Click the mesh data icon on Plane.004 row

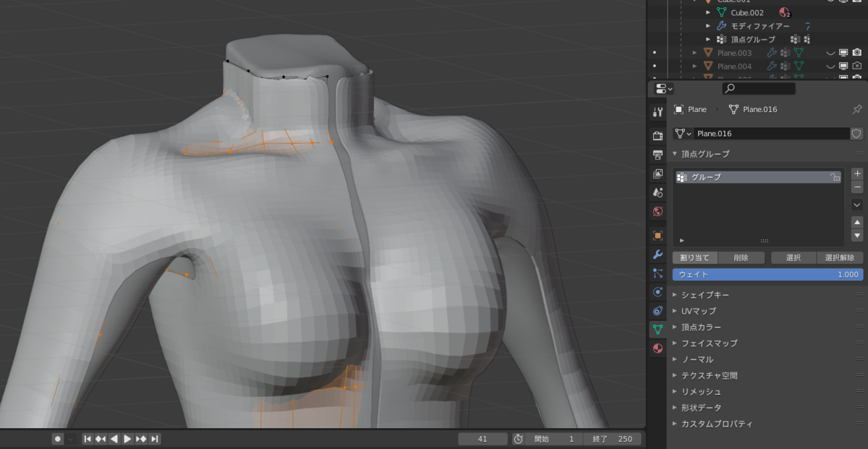pyautogui.click(x=799, y=66)
